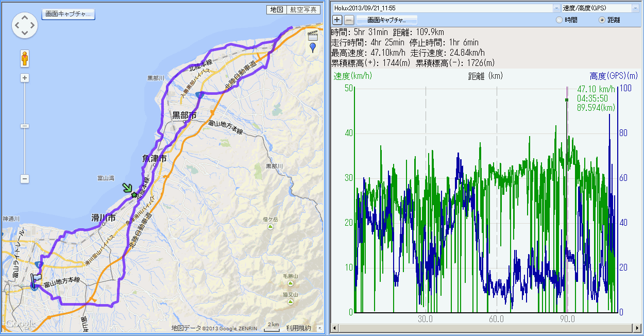Click the graph zoom-out minus button
Image resolution: width=644 pixels, height=336 pixels.
pyautogui.click(x=349, y=20)
